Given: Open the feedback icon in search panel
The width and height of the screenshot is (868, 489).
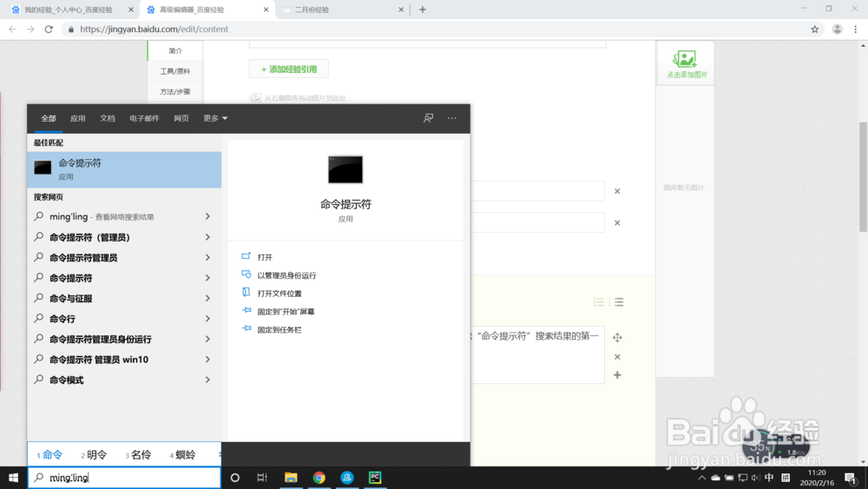Looking at the screenshot, I should coord(428,118).
